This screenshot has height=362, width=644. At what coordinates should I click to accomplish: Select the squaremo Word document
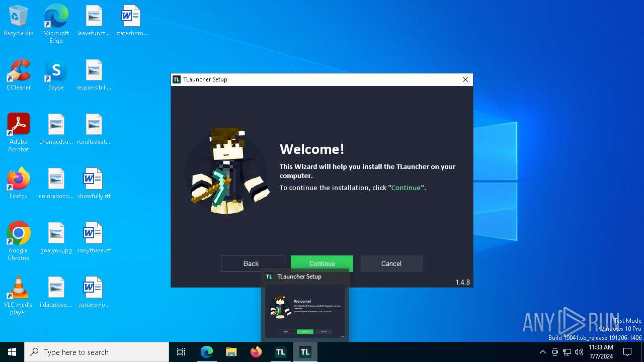point(94,293)
